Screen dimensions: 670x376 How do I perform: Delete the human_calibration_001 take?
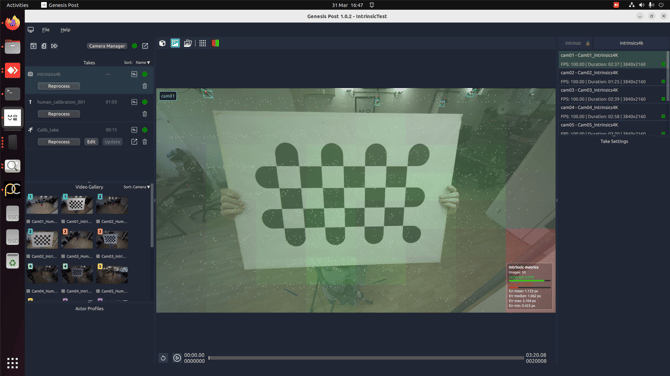145,114
